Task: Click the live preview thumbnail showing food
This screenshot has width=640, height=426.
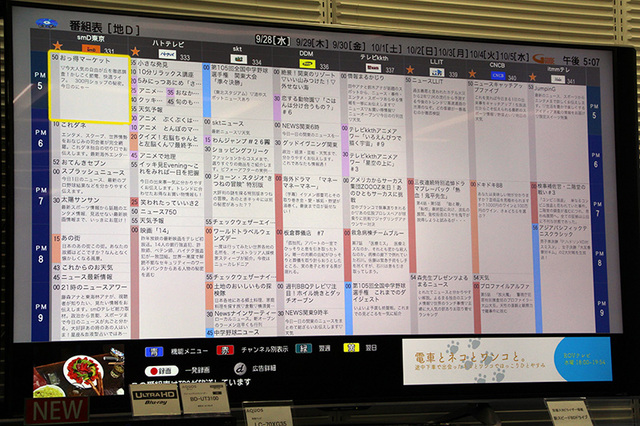Action: point(80,372)
